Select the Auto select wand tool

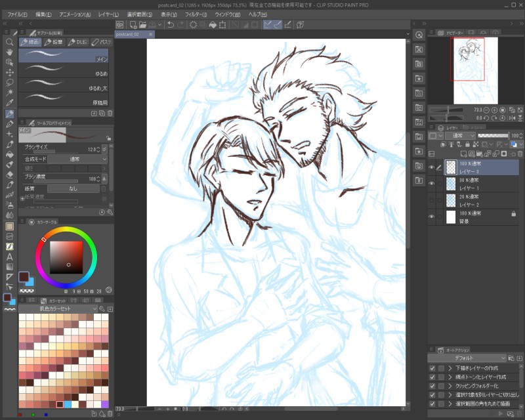pyautogui.click(x=9, y=93)
